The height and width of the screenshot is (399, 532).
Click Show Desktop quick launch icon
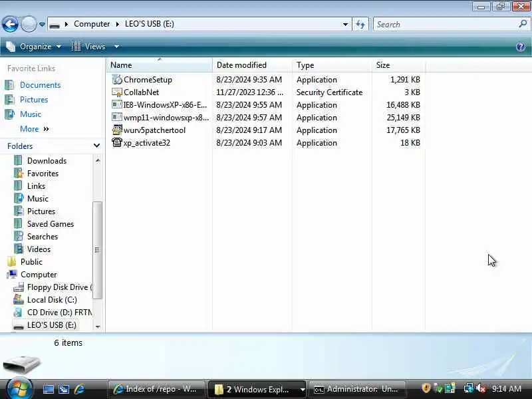point(48,389)
